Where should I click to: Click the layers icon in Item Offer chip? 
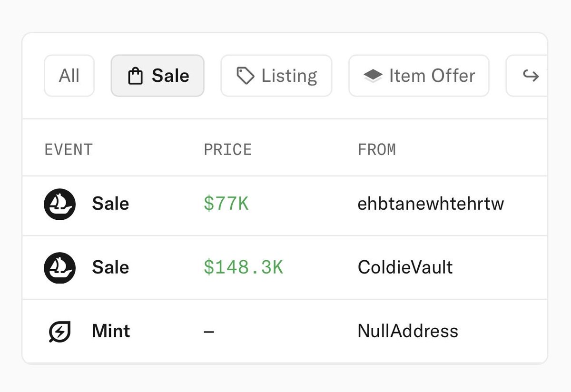click(x=373, y=76)
